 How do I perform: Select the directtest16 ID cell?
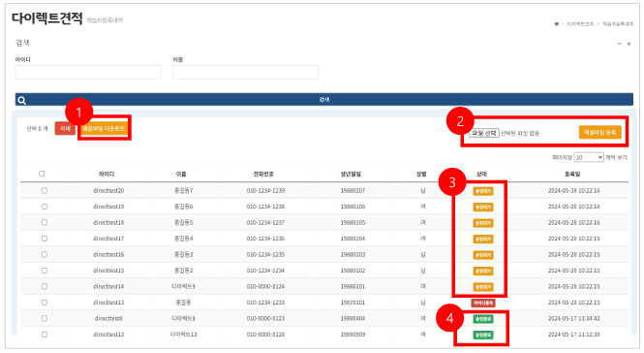(x=108, y=255)
